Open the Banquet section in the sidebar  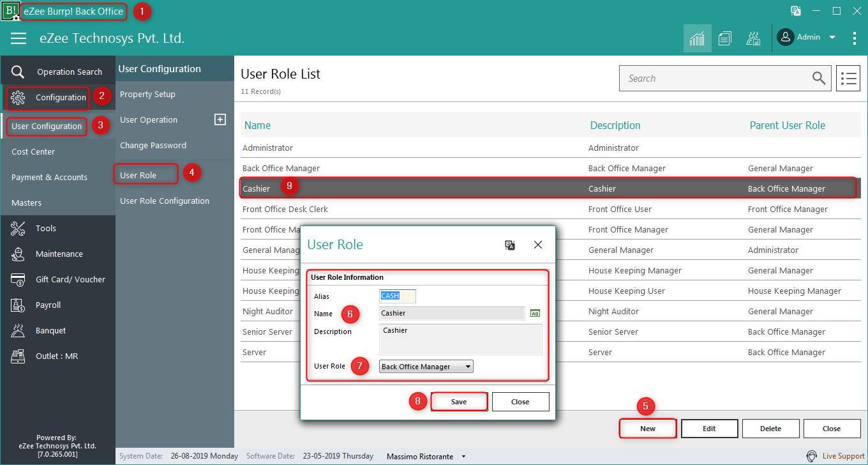tap(57, 330)
